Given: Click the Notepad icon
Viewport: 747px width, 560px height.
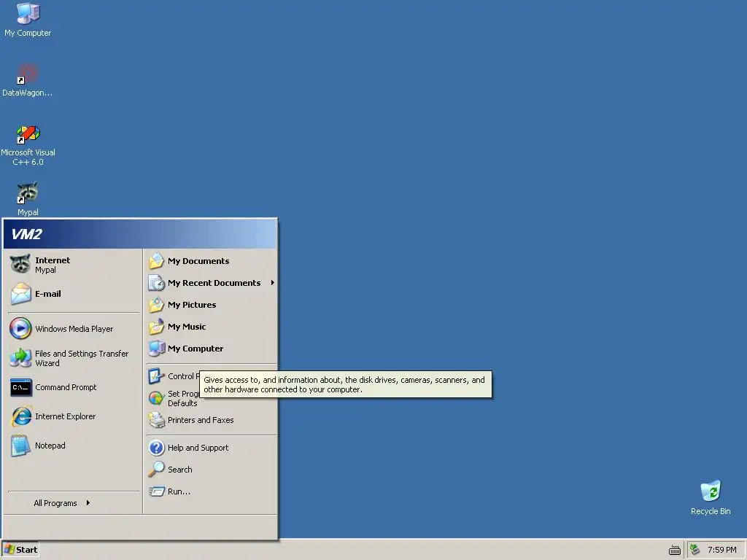Looking at the screenshot, I should (x=20, y=446).
